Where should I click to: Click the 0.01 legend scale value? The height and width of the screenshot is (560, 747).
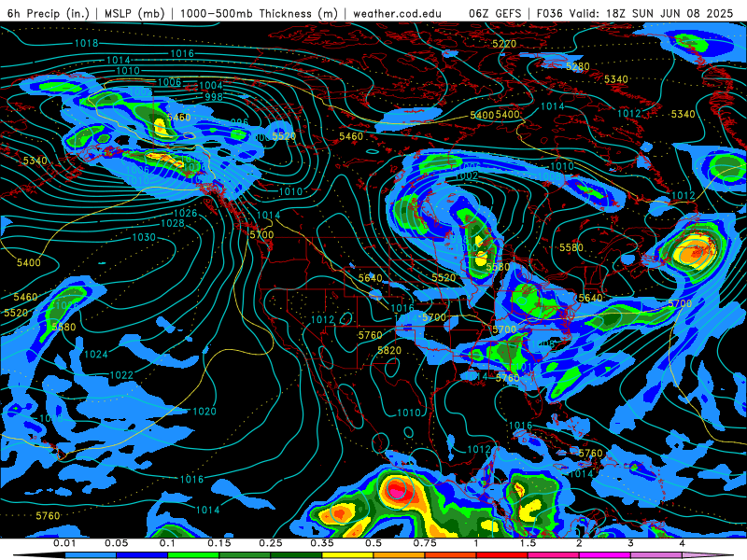click(64, 543)
